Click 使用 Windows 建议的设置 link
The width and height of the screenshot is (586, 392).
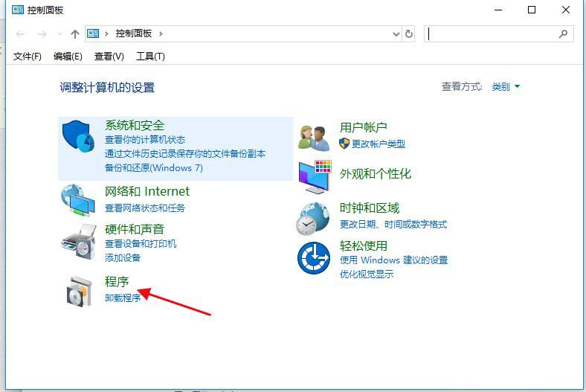[x=393, y=260]
